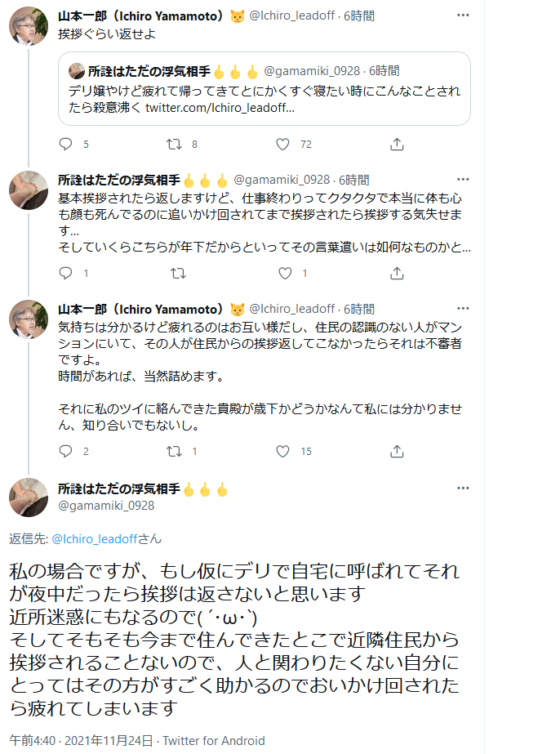Open the main tweet author's profile picture
Screen dimensions: 560x754
coord(29,497)
